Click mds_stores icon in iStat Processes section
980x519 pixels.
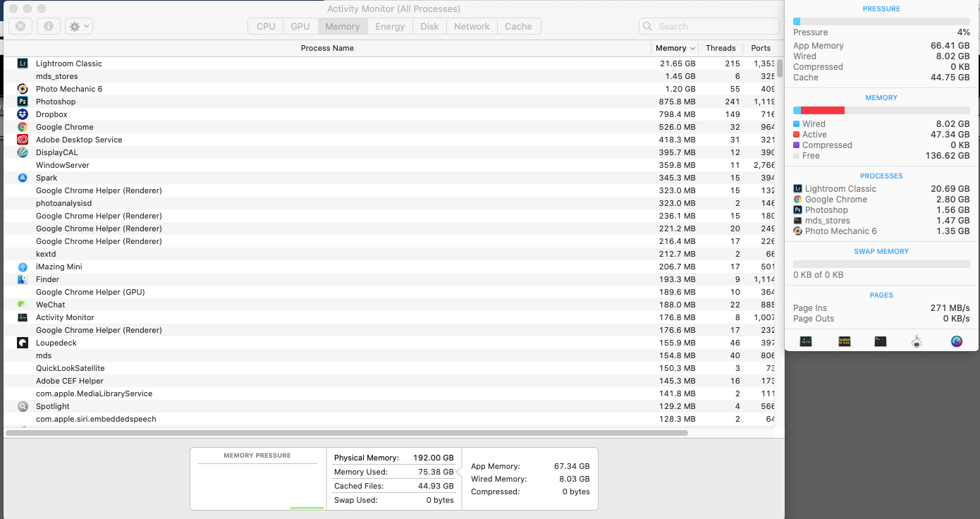click(x=798, y=221)
